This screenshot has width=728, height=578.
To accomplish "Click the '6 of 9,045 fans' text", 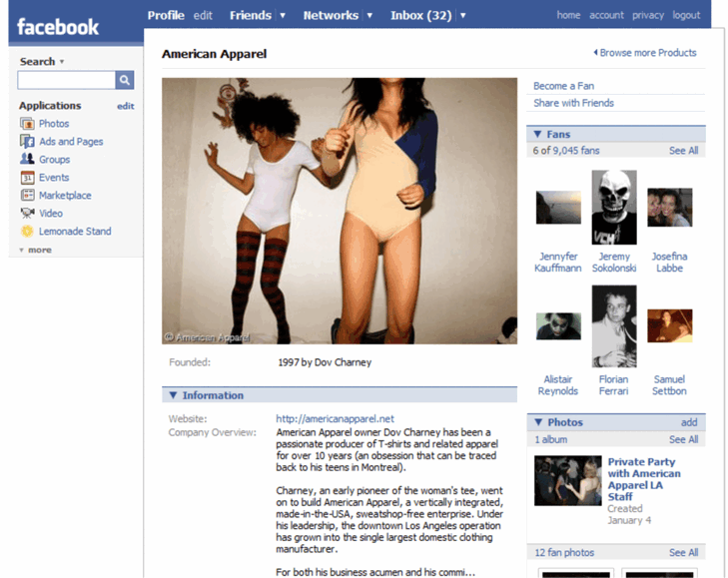I will 566,151.
